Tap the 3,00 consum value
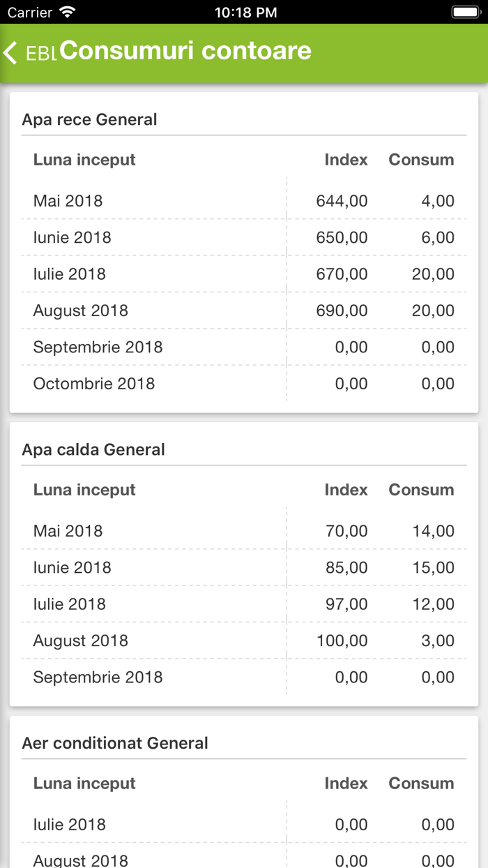This screenshot has width=488, height=868. [x=438, y=641]
